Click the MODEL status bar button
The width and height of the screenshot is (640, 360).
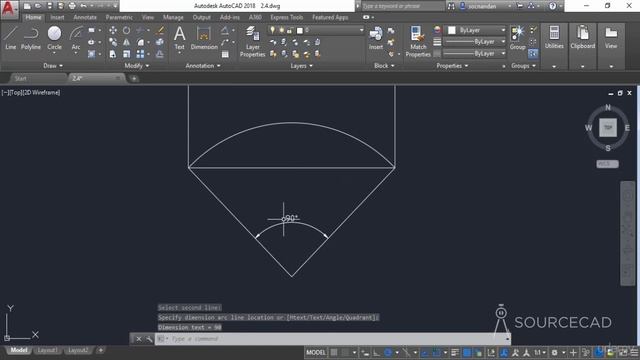(x=316, y=352)
